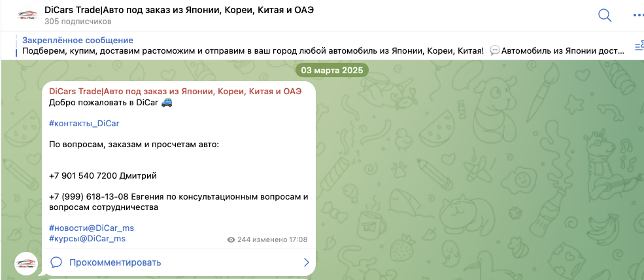The width and height of the screenshot is (644, 280).
Task: Click the speech bubble comment icon
Action: click(56, 262)
